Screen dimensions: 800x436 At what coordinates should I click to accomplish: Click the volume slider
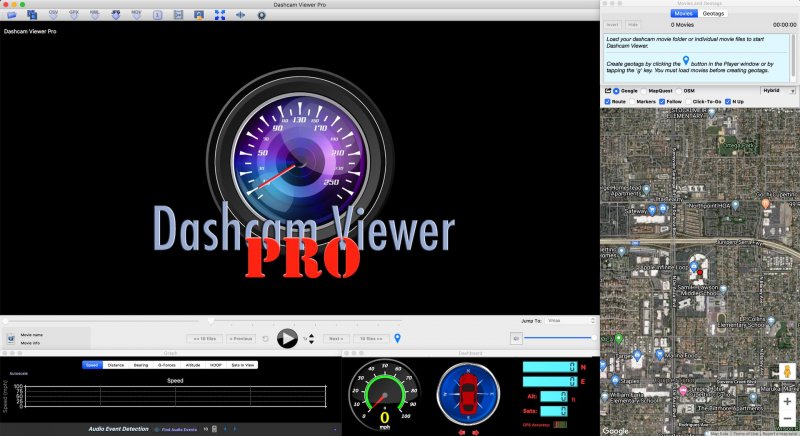[x=560, y=338]
